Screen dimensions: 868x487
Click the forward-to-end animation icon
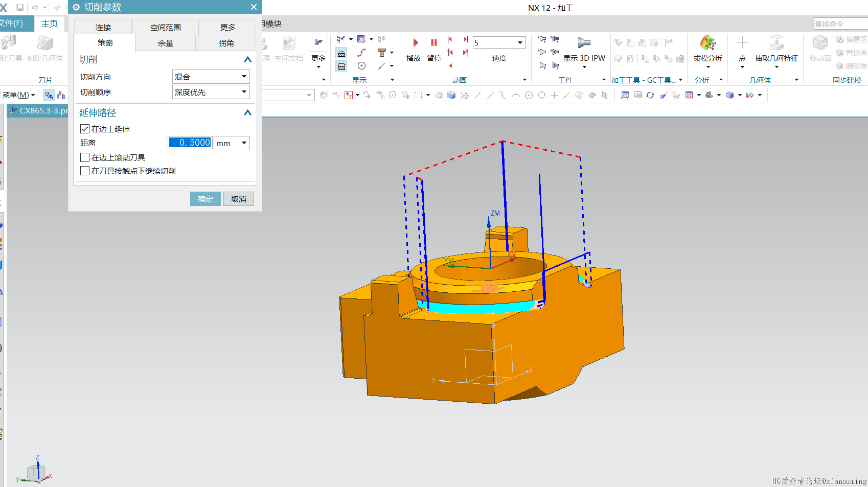pyautogui.click(x=465, y=39)
